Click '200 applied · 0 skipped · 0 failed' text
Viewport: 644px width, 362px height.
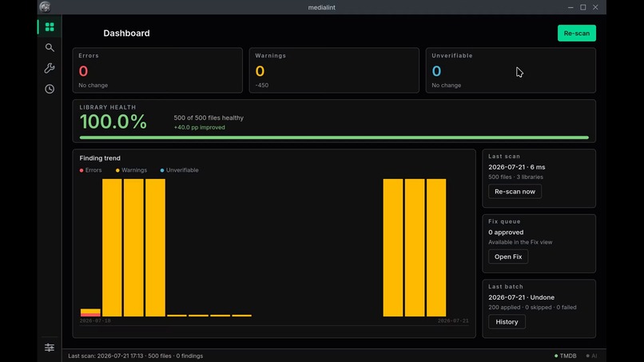(532, 308)
